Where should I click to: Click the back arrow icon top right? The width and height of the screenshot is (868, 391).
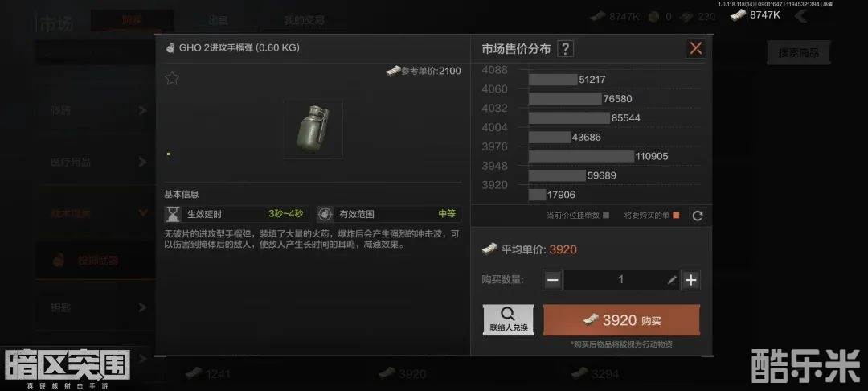(800, 16)
